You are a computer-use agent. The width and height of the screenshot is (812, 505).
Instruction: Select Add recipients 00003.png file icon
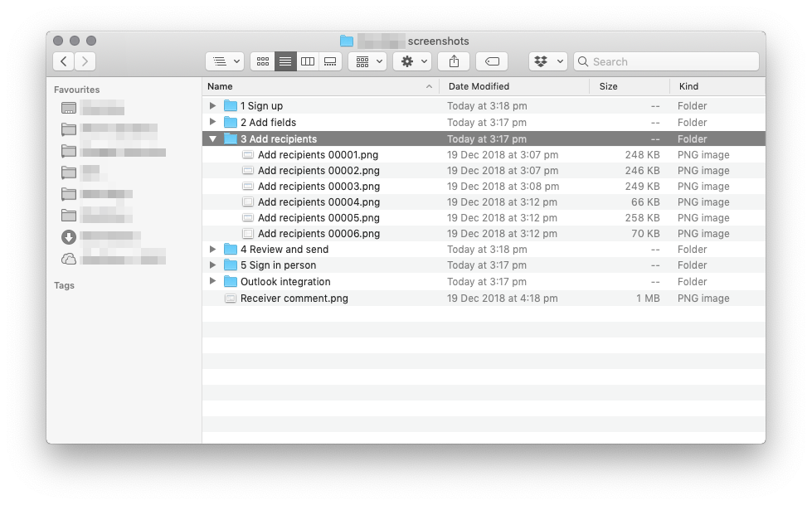(248, 186)
